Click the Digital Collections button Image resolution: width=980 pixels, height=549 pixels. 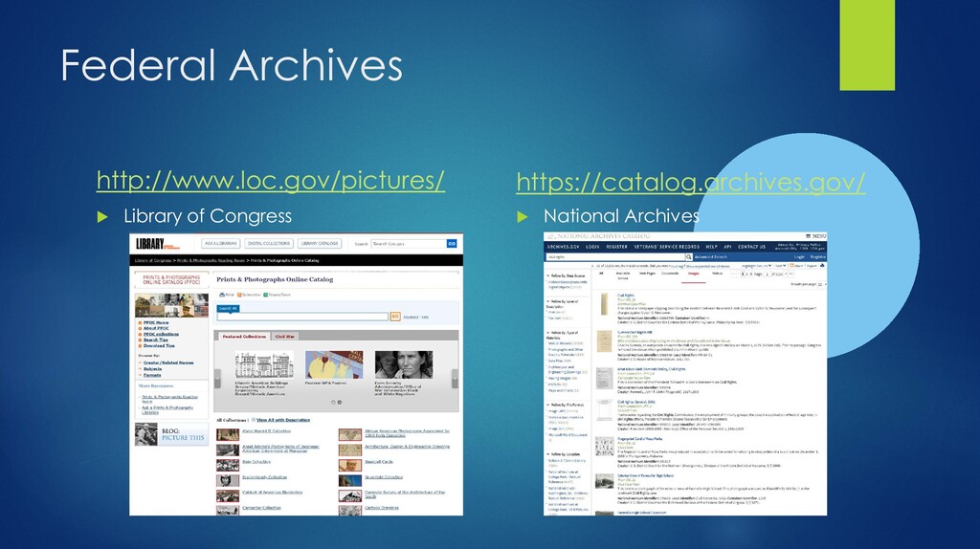268,244
